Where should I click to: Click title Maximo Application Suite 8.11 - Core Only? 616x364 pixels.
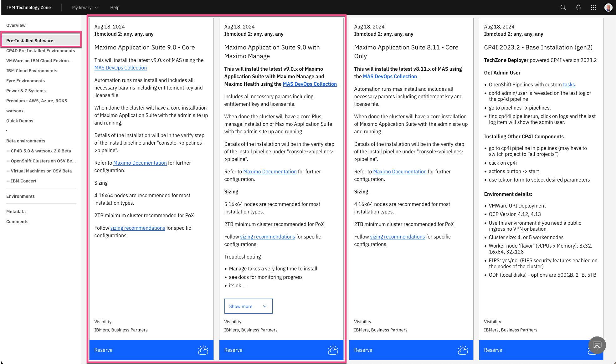tap(406, 52)
